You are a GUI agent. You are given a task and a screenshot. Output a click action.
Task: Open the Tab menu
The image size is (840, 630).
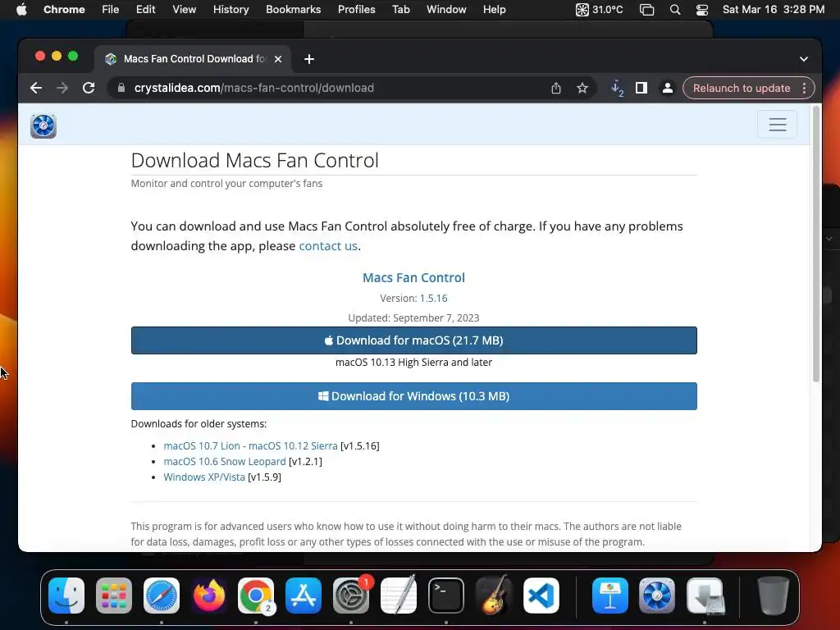coord(400,9)
